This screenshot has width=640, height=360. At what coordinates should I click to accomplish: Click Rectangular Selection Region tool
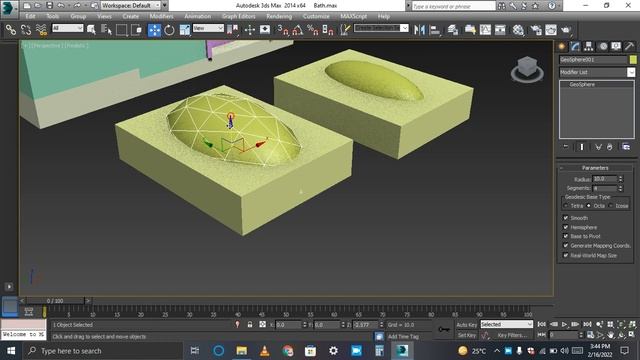tap(121, 30)
